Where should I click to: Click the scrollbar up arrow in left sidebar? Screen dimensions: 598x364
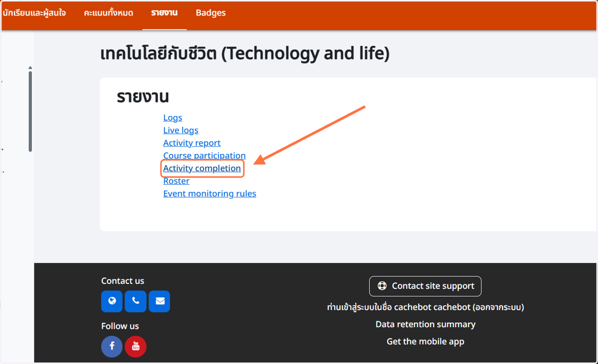[x=30, y=68]
